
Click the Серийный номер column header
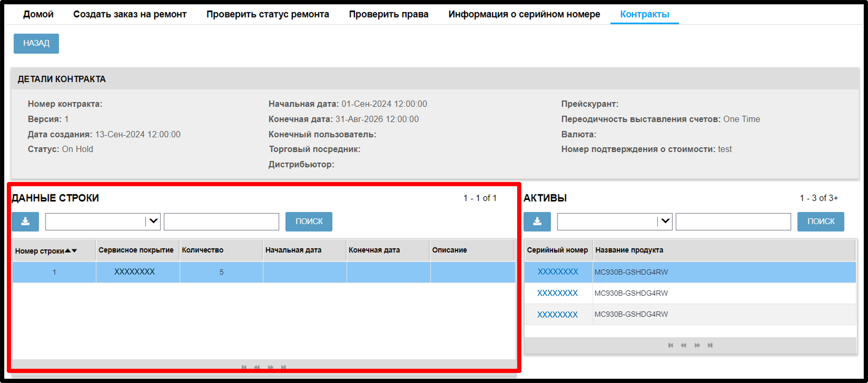[x=558, y=250]
